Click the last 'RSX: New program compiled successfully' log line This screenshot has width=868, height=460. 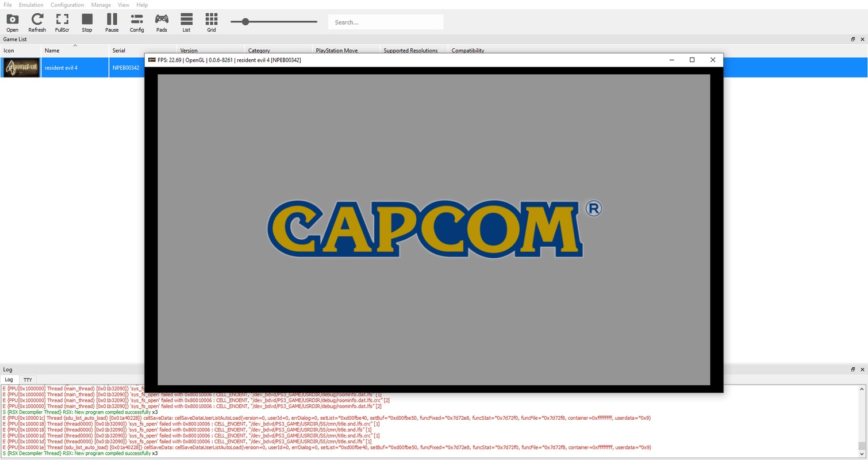[x=80, y=453]
